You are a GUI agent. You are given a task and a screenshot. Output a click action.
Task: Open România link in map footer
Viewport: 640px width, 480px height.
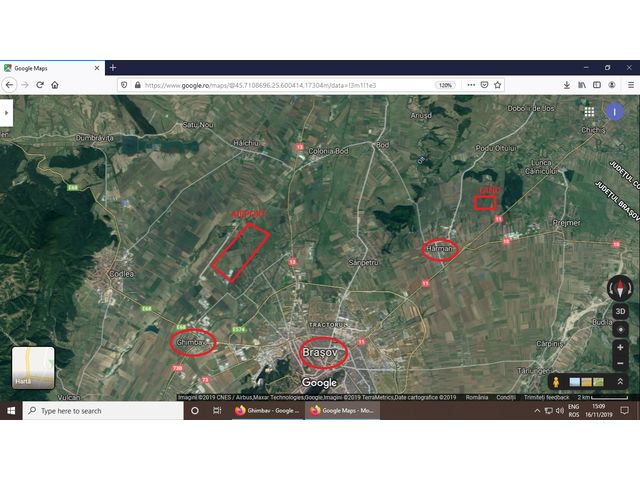pos(477,397)
